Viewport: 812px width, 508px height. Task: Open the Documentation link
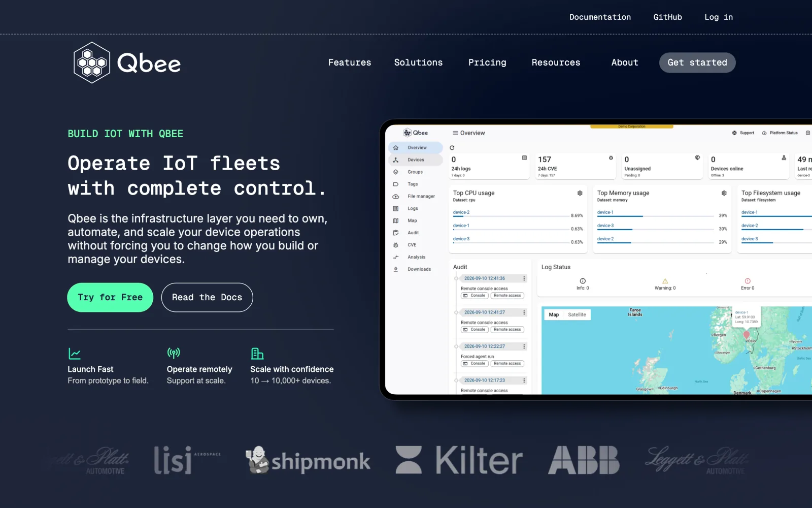pyautogui.click(x=600, y=17)
